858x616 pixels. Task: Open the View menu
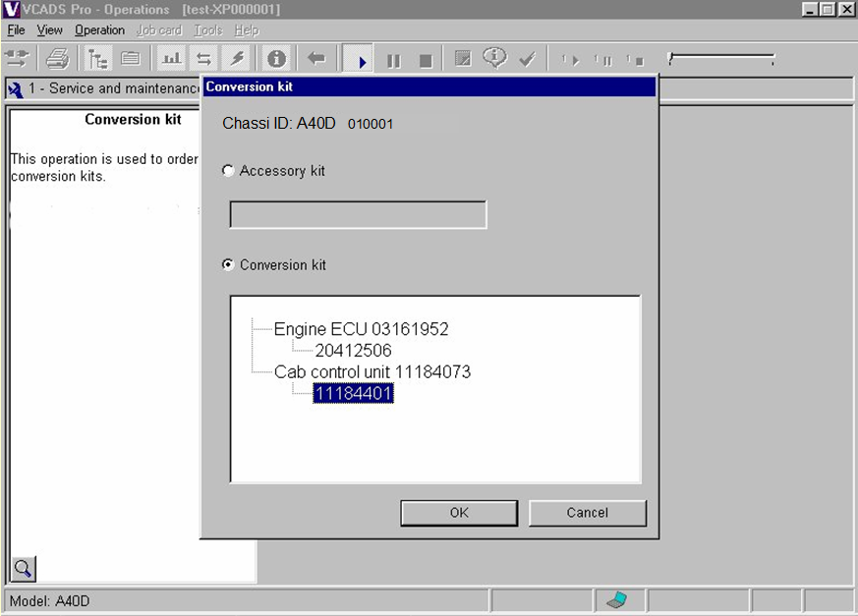pyautogui.click(x=50, y=30)
